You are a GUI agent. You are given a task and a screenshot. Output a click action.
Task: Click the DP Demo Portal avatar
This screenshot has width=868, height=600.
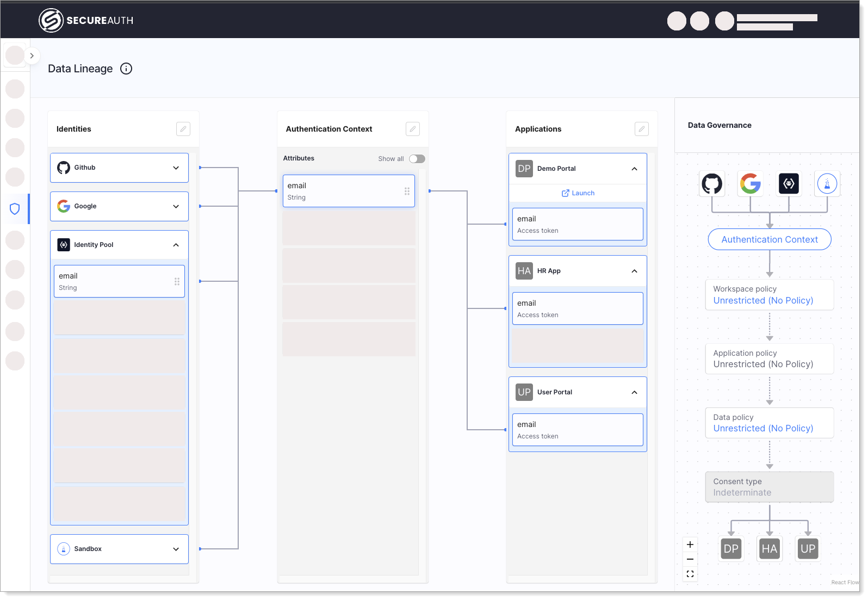524,169
